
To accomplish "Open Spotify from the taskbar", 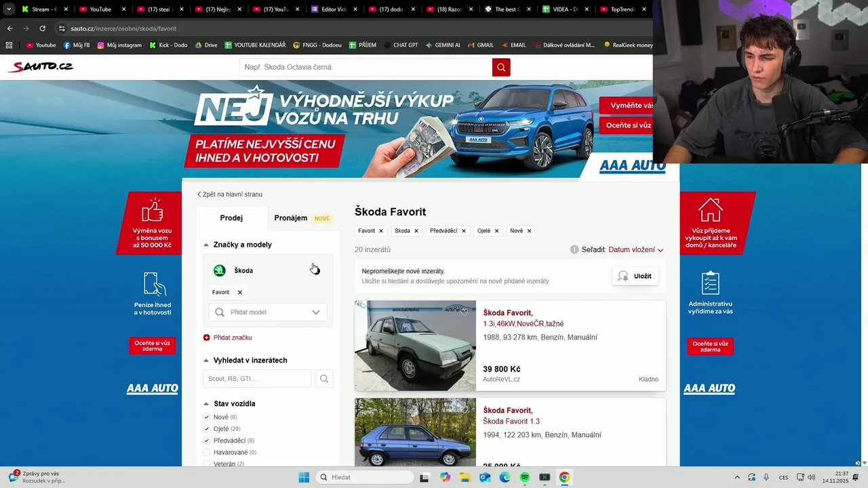I will [525, 477].
